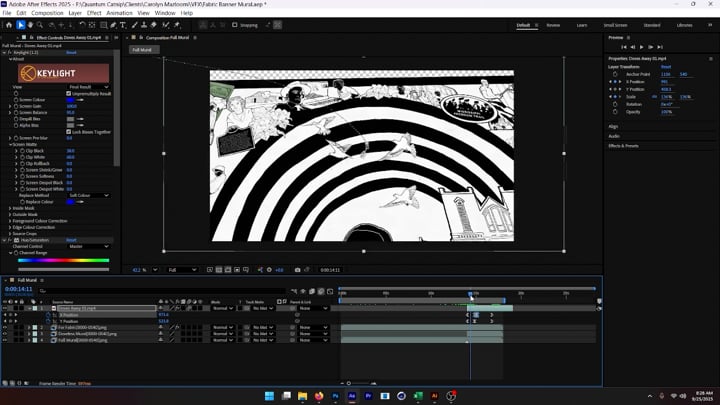Image resolution: width=720 pixels, height=405 pixels.
Task: Expand Inside Mask group
Action: click(10, 208)
